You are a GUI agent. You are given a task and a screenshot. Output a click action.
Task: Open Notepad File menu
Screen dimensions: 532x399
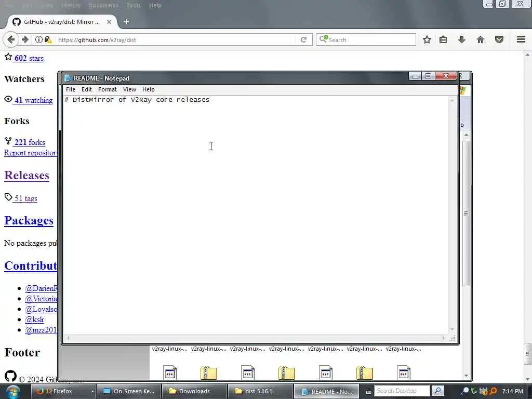pyautogui.click(x=71, y=89)
